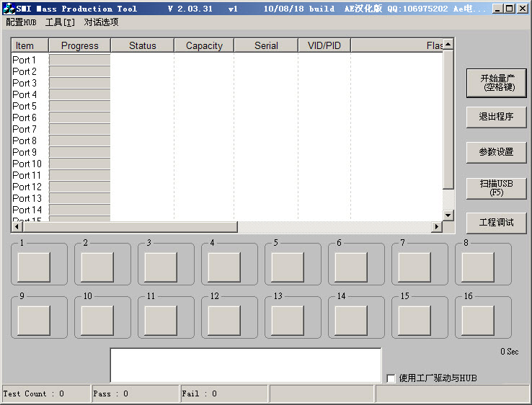Open the 对话选项 menu
The image size is (532, 405).
101,22
